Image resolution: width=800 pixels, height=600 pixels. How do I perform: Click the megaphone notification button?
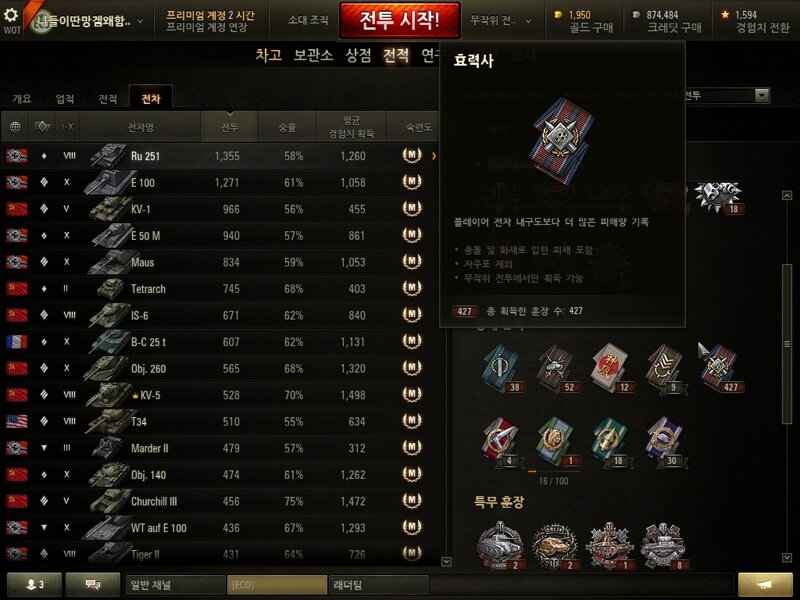(765, 585)
